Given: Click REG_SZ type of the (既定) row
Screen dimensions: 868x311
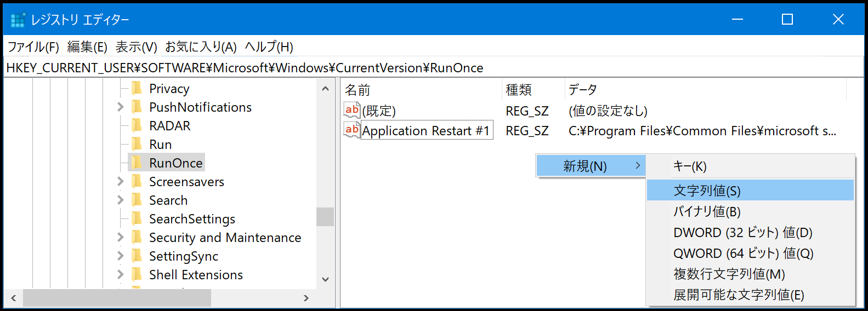Looking at the screenshot, I should tap(527, 111).
